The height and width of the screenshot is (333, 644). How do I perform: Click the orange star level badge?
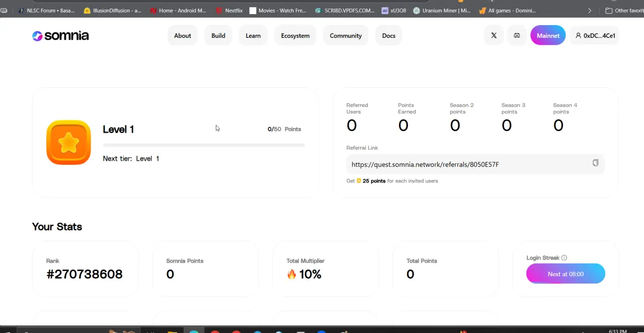point(68,143)
